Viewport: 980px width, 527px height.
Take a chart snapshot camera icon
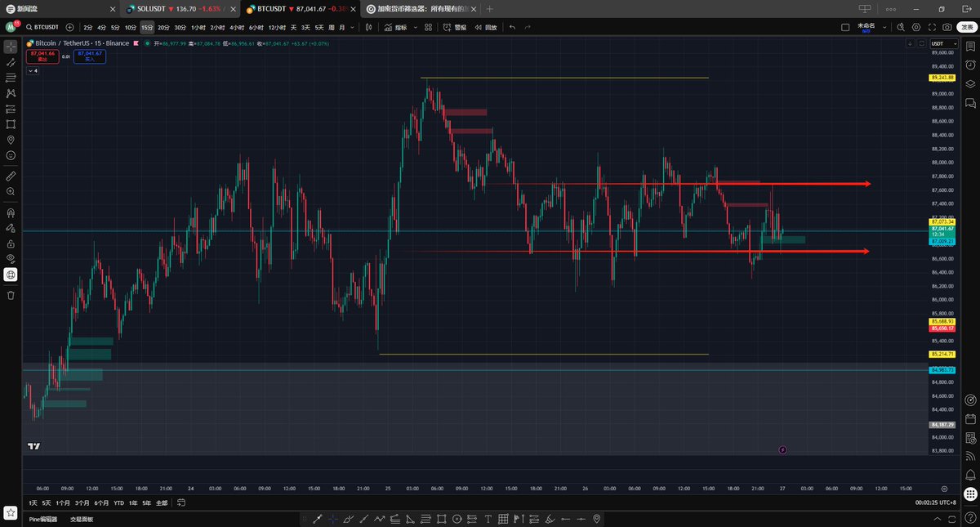[x=947, y=27]
